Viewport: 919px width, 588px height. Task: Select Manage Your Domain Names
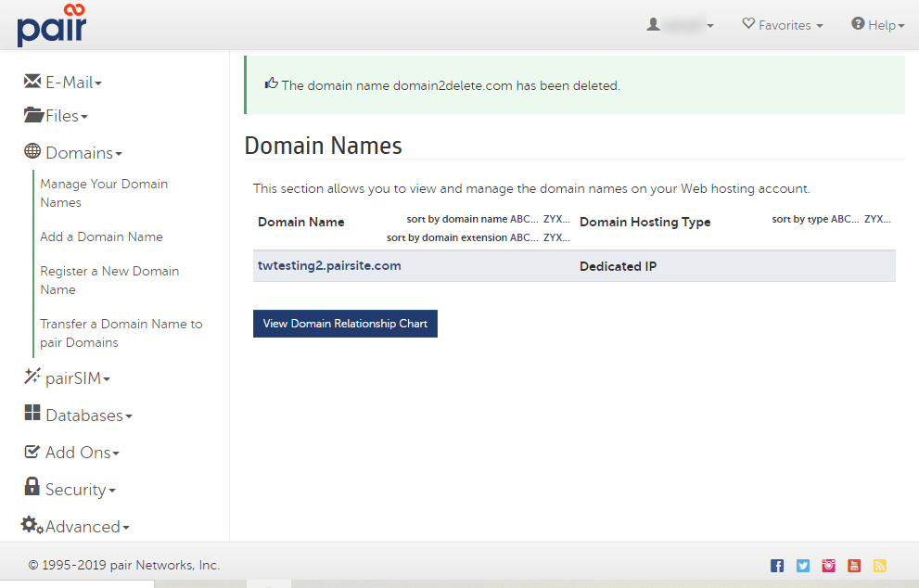pos(104,193)
